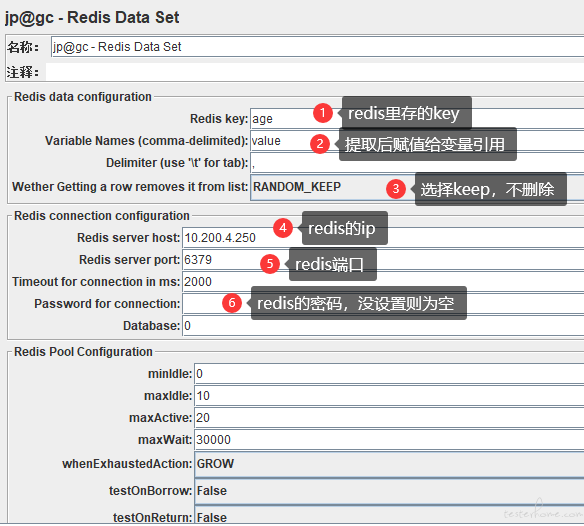Click the Timeout for connection field 2000
Screen dimensions: 584x526
[383, 282]
